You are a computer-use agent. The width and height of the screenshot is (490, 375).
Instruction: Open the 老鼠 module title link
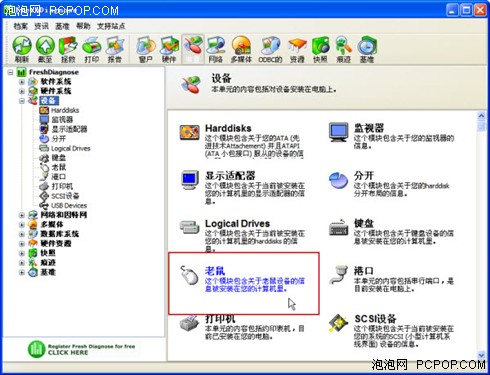pyautogui.click(x=215, y=270)
